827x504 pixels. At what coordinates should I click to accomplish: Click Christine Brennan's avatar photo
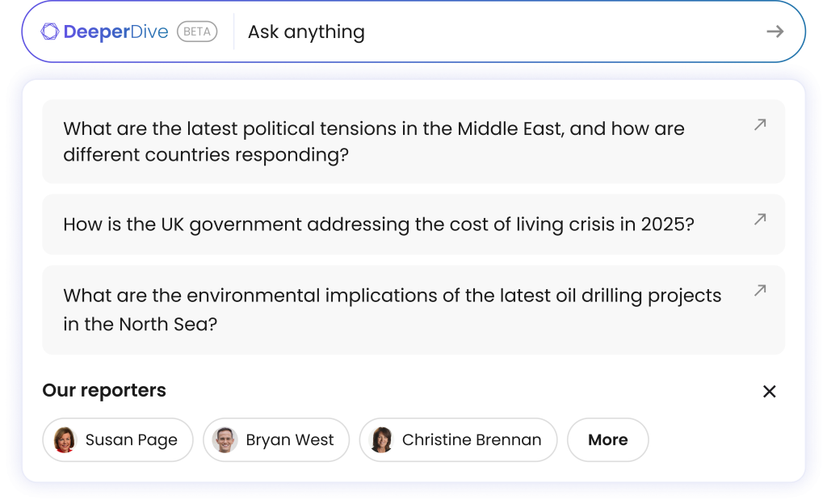tap(381, 439)
